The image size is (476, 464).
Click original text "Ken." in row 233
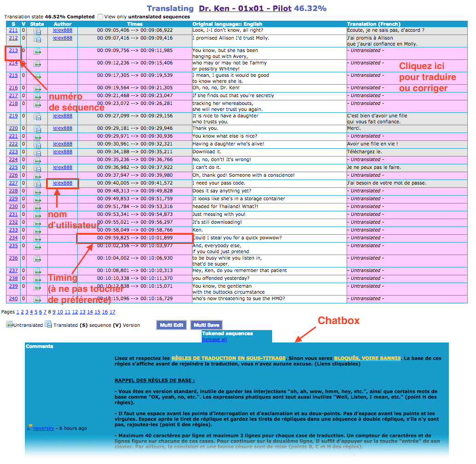coord(197,230)
